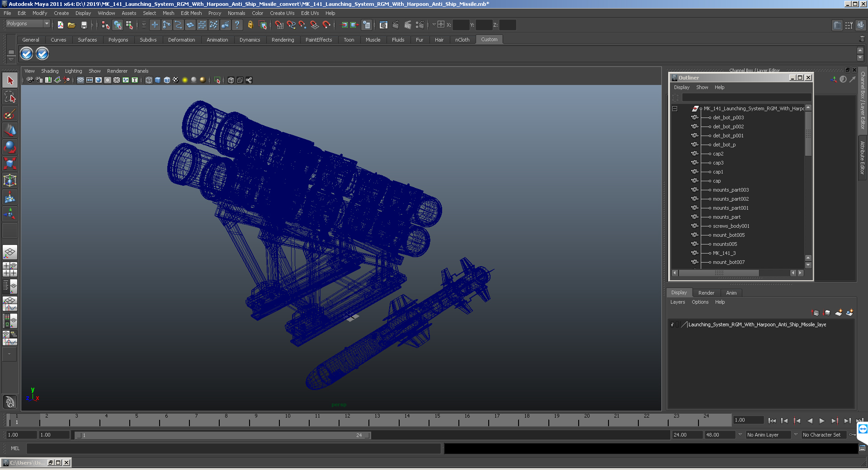Open the anim layer dropdown arrow

pyautogui.click(x=740, y=435)
